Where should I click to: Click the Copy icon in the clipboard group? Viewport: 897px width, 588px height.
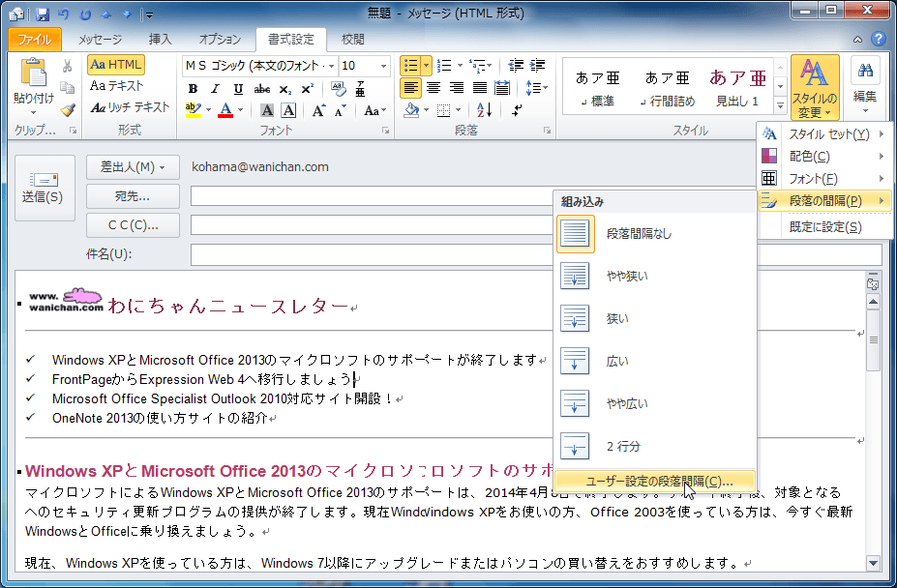(68, 87)
